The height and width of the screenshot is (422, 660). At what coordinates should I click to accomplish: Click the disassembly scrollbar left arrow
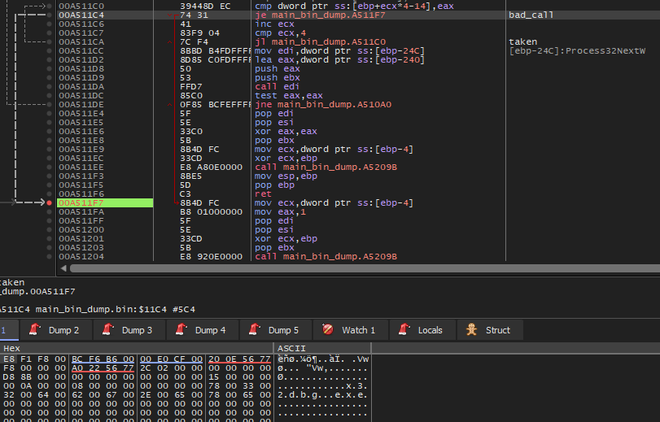click(x=63, y=268)
